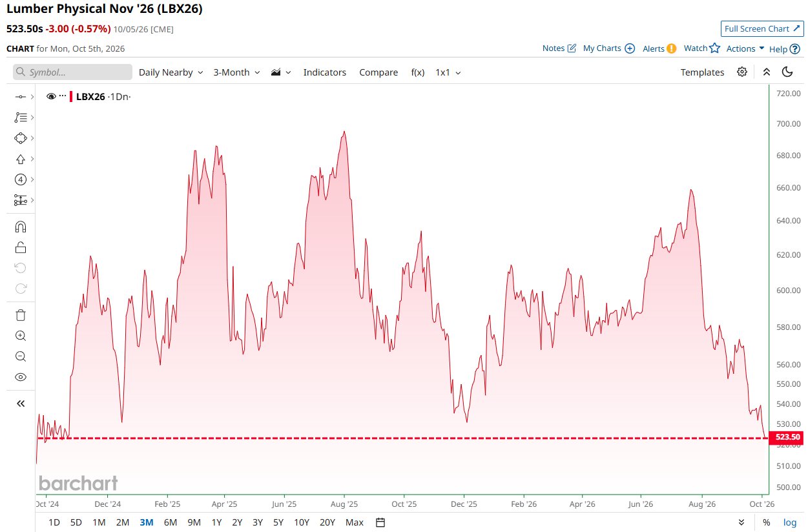
Task: Select the 2Y range
Action: (x=237, y=522)
